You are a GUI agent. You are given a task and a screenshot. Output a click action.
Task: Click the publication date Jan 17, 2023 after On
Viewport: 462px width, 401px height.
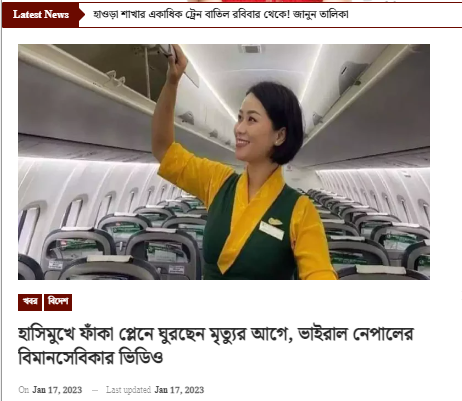pyautogui.click(x=57, y=390)
